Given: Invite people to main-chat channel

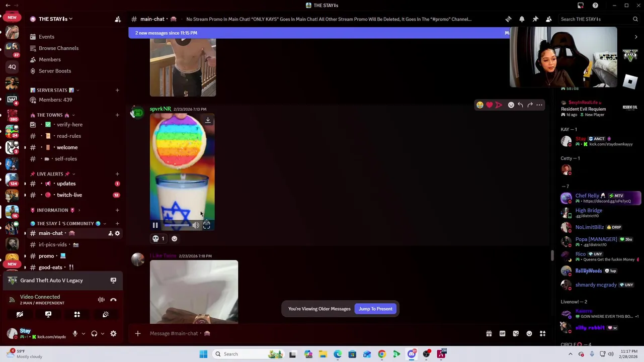Looking at the screenshot, I should tap(110, 233).
